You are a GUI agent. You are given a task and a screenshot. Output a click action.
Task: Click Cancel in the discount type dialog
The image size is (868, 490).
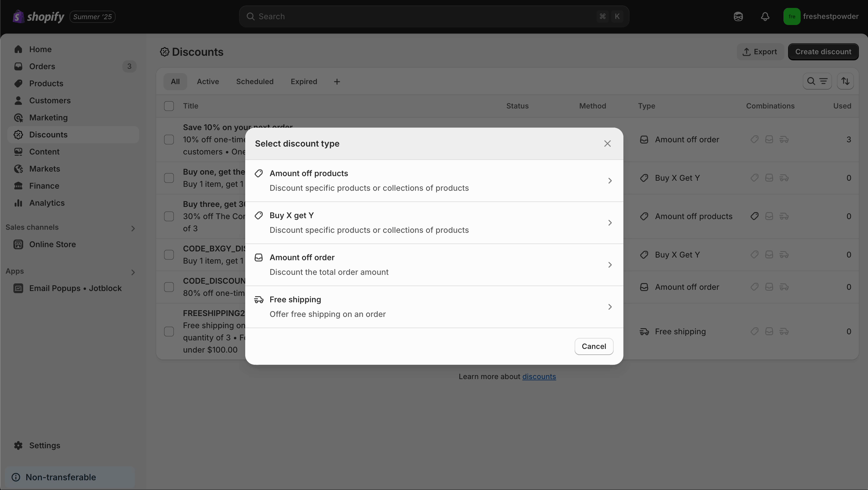click(594, 346)
